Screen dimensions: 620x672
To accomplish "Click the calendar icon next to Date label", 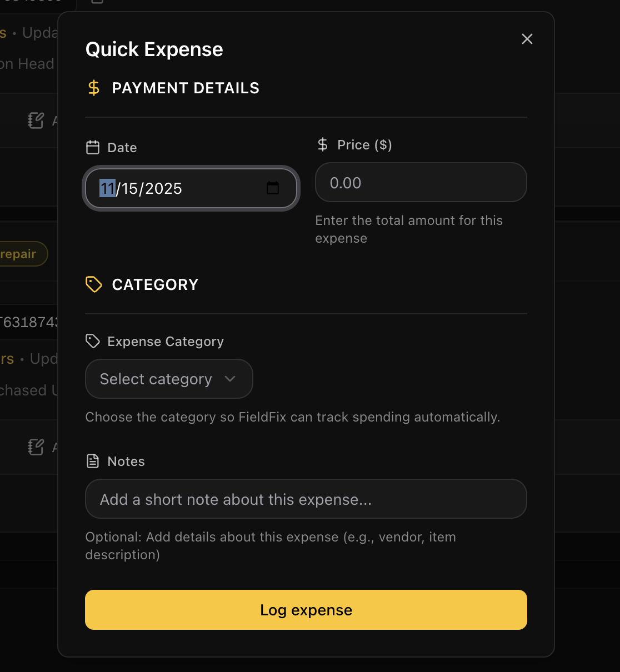I will pos(93,147).
